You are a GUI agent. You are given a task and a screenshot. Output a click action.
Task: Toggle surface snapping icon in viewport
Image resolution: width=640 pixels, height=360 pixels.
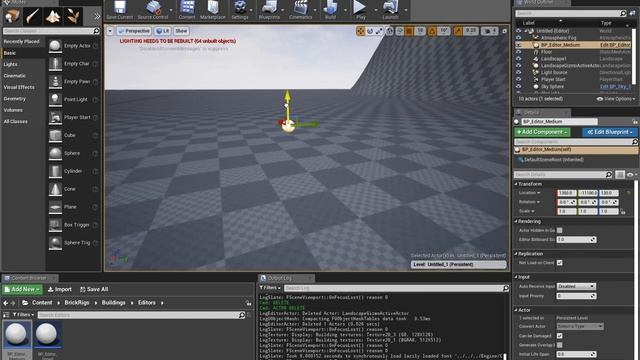[x=400, y=31]
